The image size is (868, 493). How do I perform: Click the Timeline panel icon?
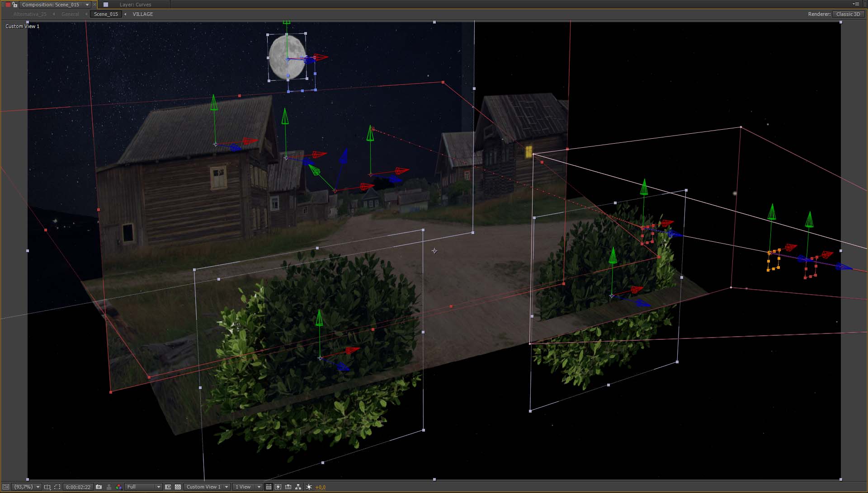(x=288, y=487)
